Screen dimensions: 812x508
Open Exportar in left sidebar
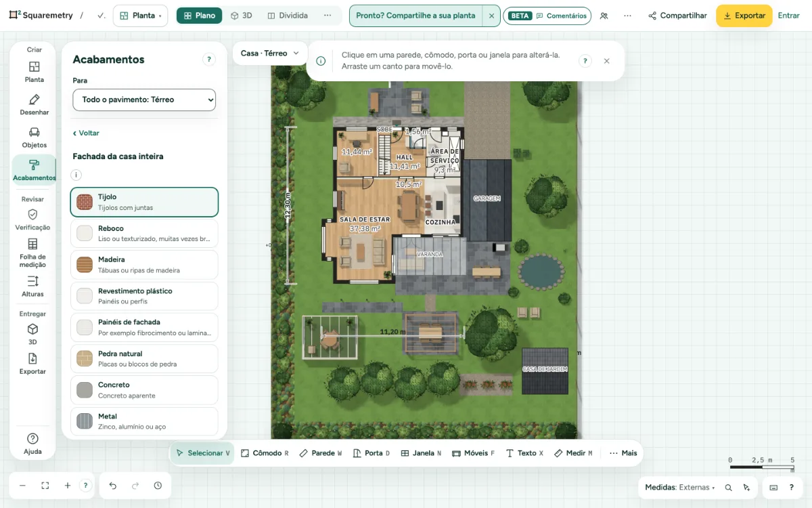(32, 363)
